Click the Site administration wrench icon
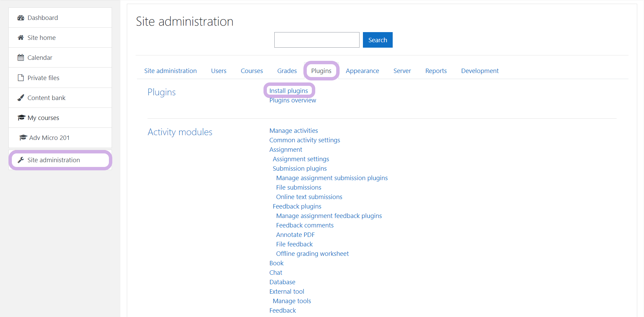Image resolution: width=644 pixels, height=317 pixels. click(x=21, y=160)
